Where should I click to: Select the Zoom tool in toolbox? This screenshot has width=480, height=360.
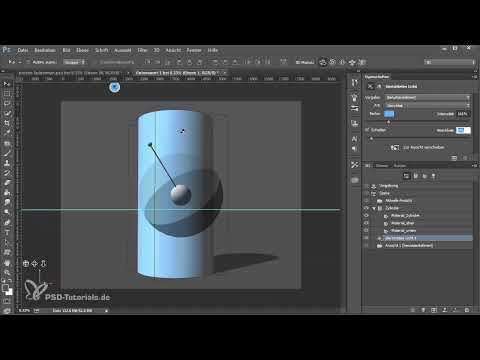(x=7, y=272)
